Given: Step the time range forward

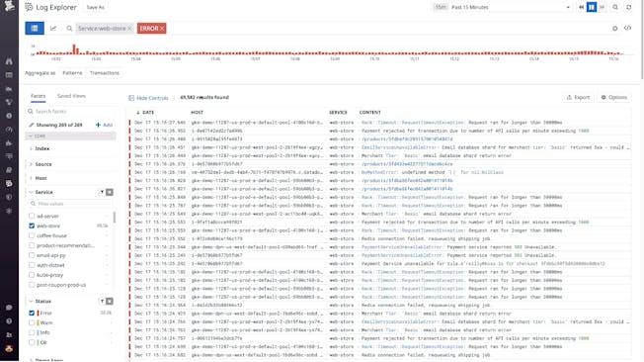Looking at the screenshot, I should click(602, 7).
